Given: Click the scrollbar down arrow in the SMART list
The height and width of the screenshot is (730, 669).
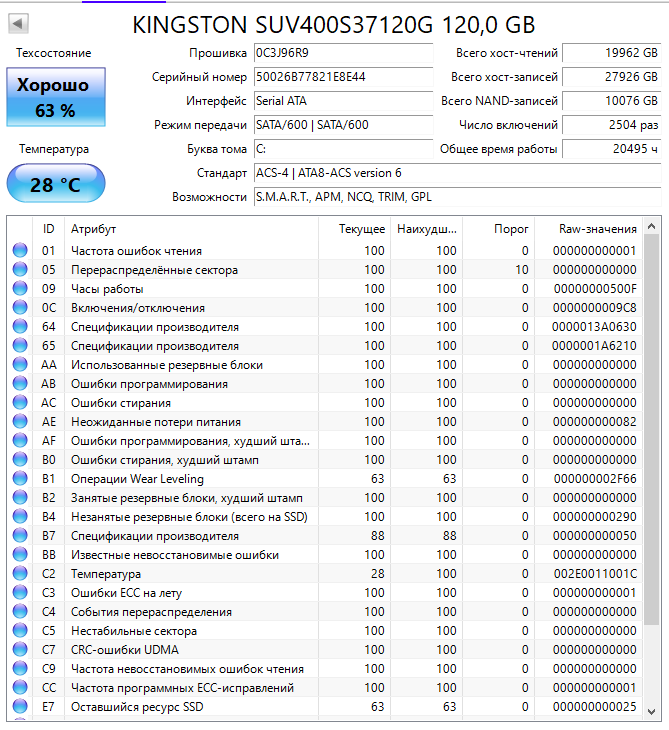Looking at the screenshot, I should 652,711.
